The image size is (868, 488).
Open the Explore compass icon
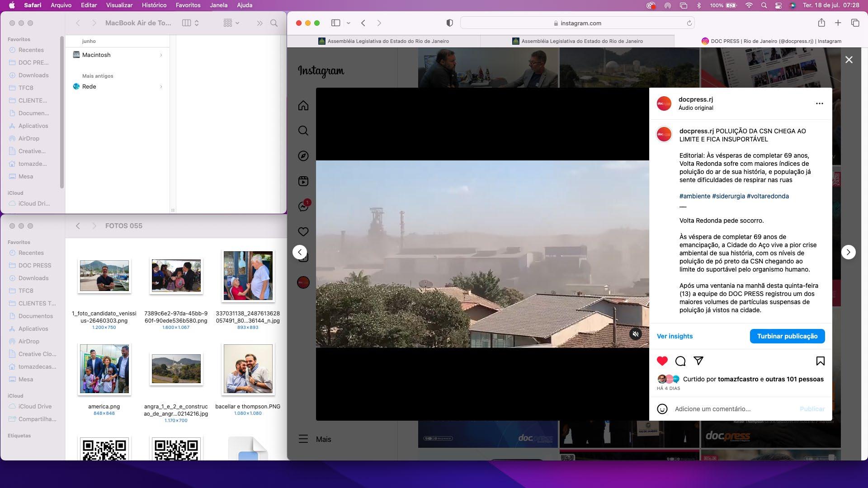(303, 156)
